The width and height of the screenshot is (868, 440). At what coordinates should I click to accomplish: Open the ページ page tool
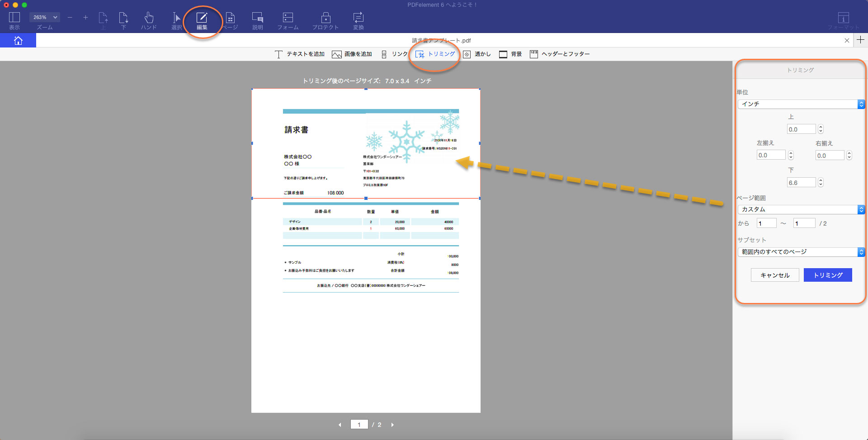point(230,21)
